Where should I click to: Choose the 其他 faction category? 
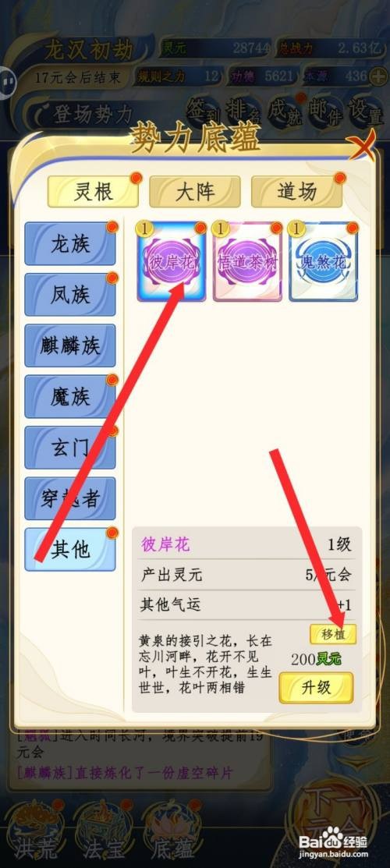70,550
